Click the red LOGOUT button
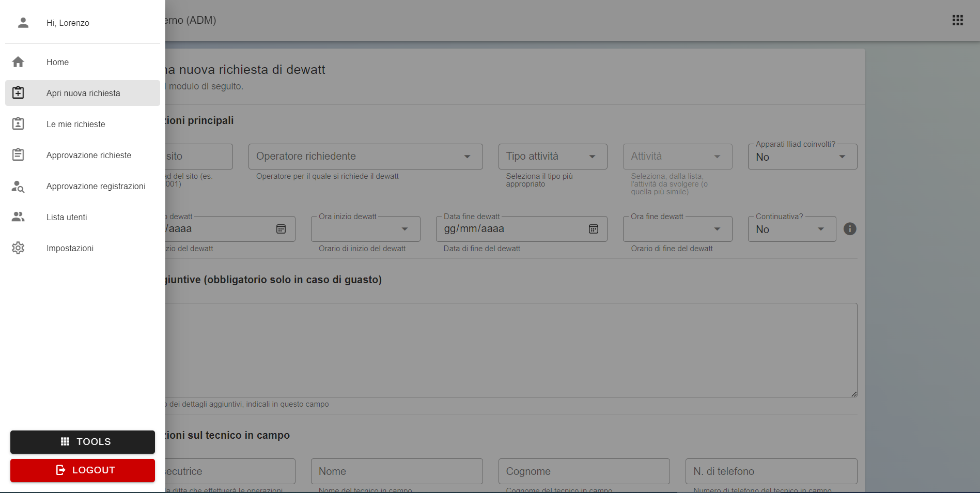The width and height of the screenshot is (980, 493). point(83,470)
